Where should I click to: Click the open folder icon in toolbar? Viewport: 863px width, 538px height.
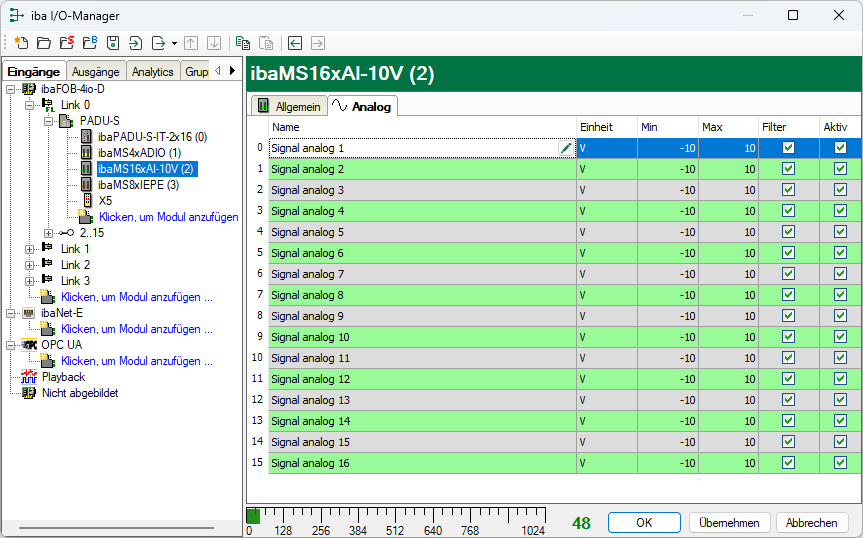tap(43, 43)
